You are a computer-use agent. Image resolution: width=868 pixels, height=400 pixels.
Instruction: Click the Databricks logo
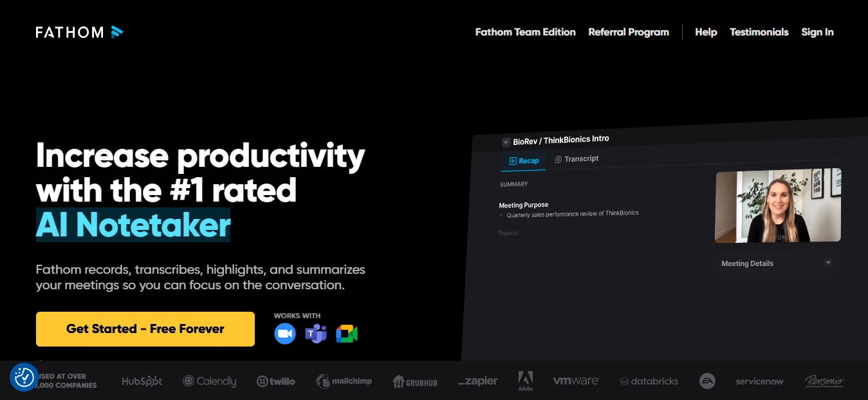(x=649, y=381)
